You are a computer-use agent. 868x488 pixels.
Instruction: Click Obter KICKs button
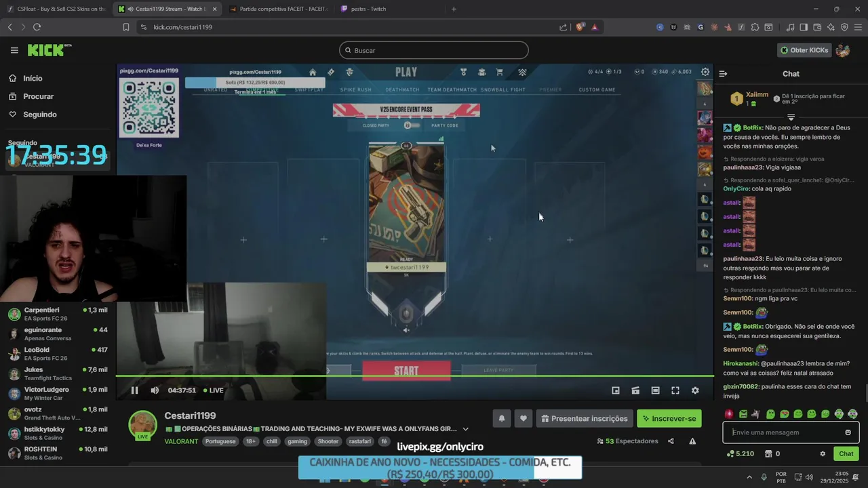click(804, 50)
